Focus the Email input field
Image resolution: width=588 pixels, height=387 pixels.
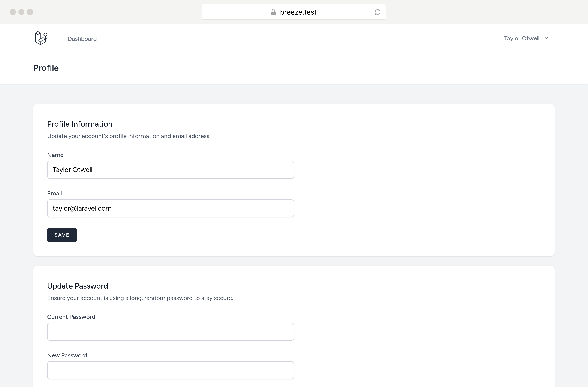tap(170, 208)
